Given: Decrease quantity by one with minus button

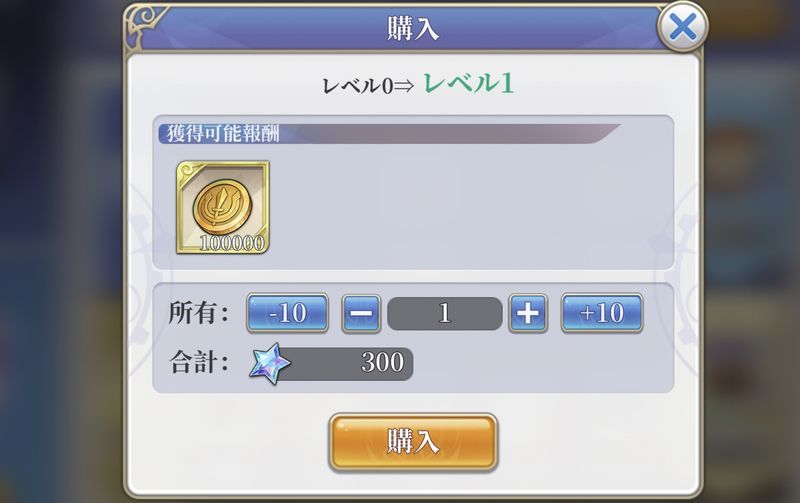Looking at the screenshot, I should coord(361,313).
